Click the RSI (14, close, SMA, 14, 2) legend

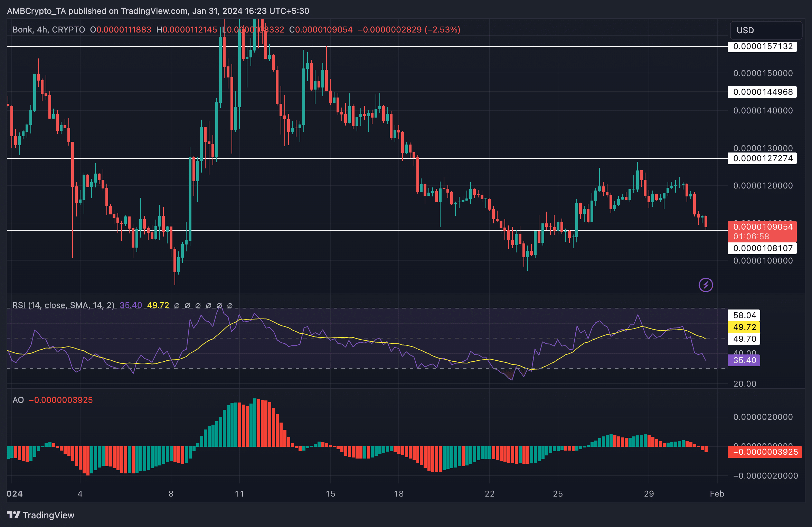pyautogui.click(x=63, y=305)
